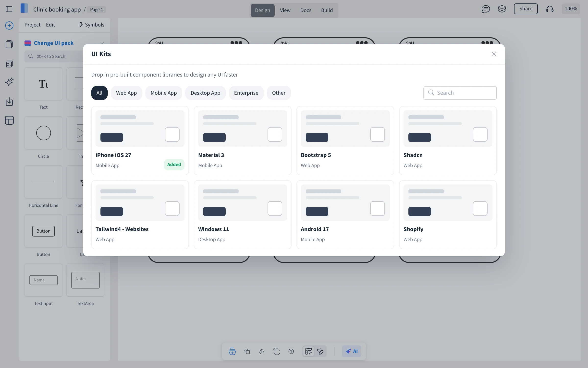The height and width of the screenshot is (368, 588).
Task: Open the pages icon in left rail
Action: [x=9, y=44]
